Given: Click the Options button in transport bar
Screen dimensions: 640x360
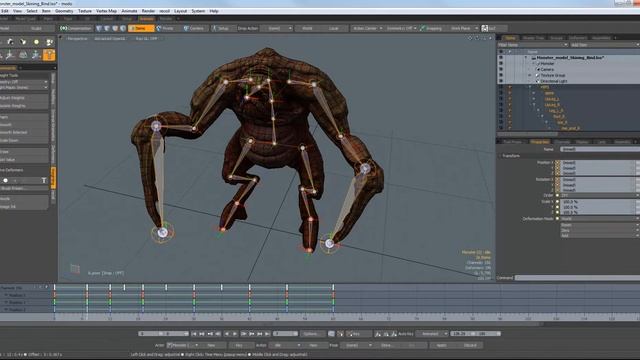Looking at the screenshot, I should click(x=313, y=334).
